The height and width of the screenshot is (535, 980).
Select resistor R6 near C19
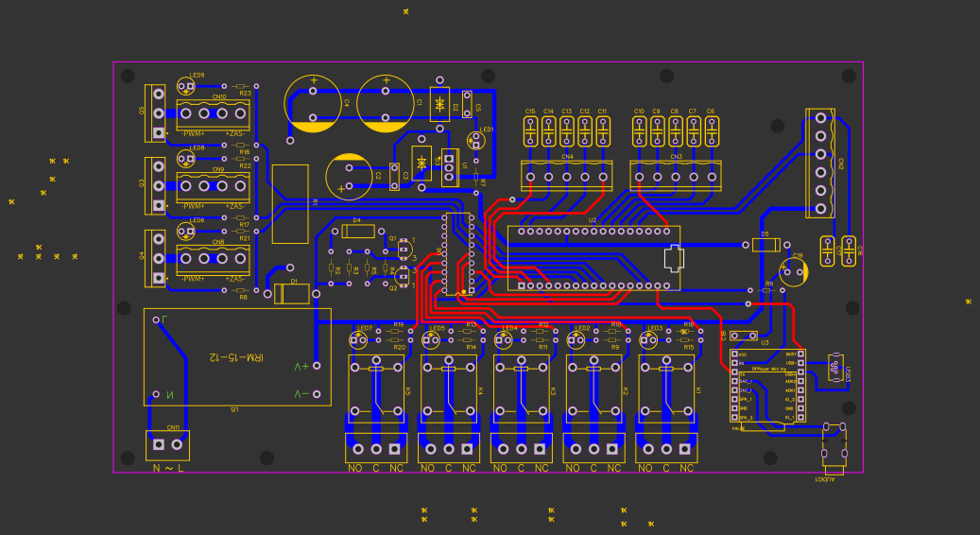click(766, 290)
